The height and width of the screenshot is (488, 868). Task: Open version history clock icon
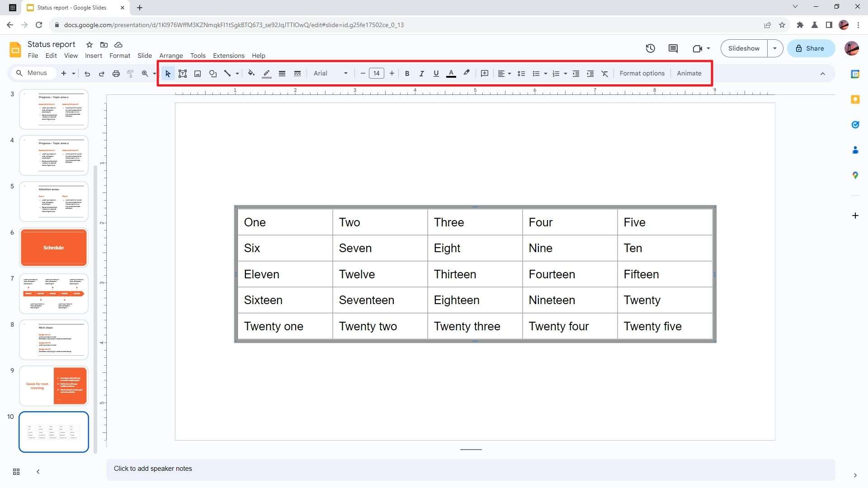[650, 48]
